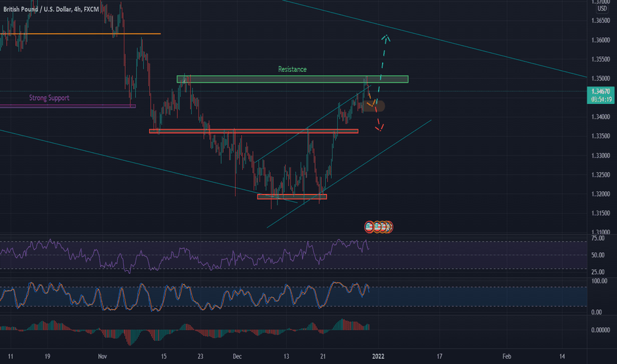Select the purple Strong Support text label

[49, 97]
